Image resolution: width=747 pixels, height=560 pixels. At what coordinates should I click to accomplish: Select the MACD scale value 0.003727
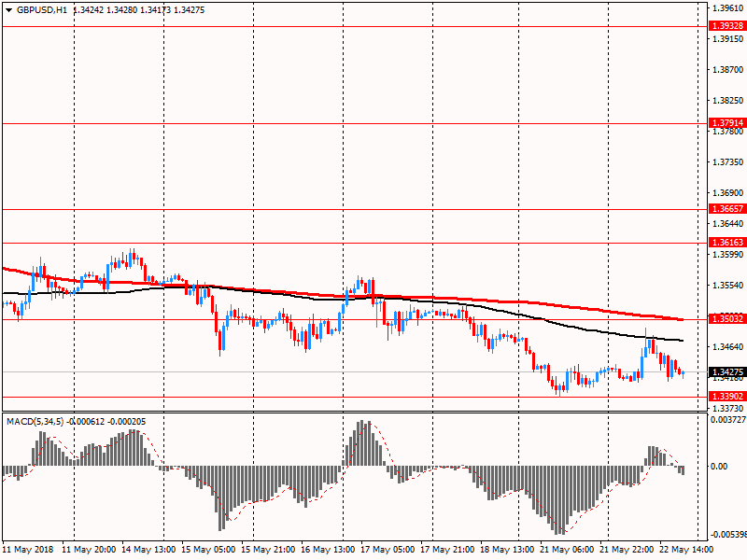(728, 419)
